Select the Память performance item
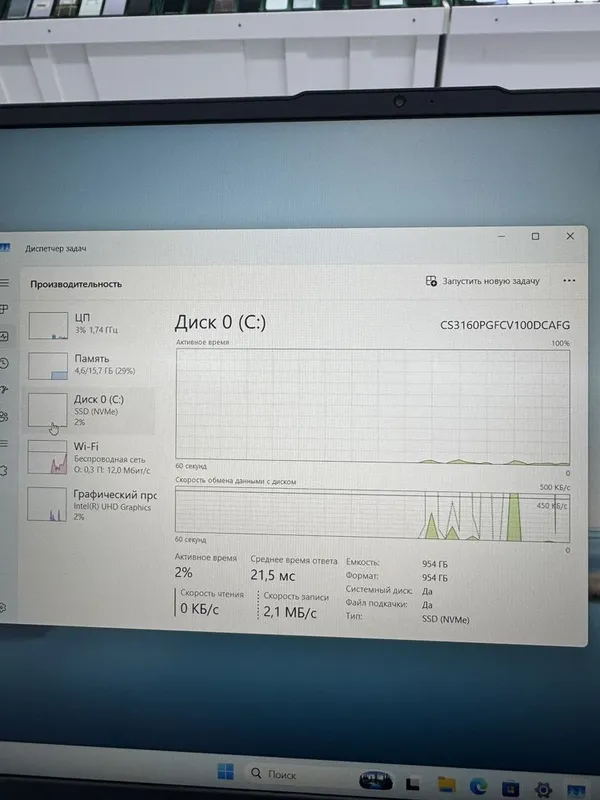The height and width of the screenshot is (800, 600). [90, 365]
